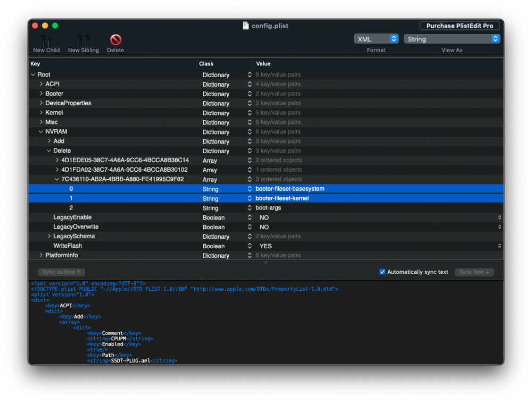The image size is (532, 402).
Task: Open class stepper for WriteFlash row
Action: click(250, 246)
